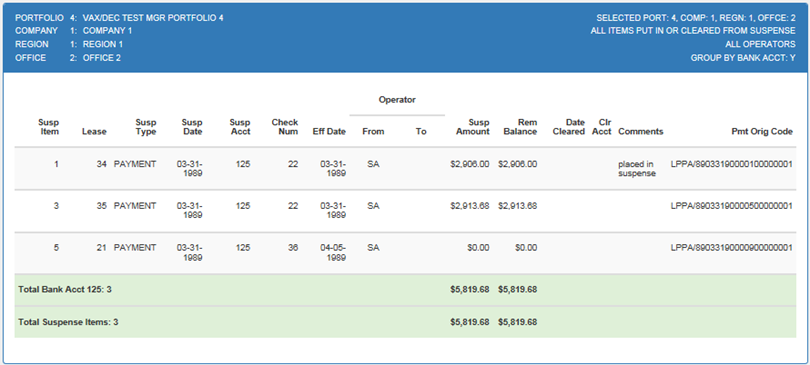Click the Date Cleared column header
810x365 pixels.
pyautogui.click(x=569, y=127)
